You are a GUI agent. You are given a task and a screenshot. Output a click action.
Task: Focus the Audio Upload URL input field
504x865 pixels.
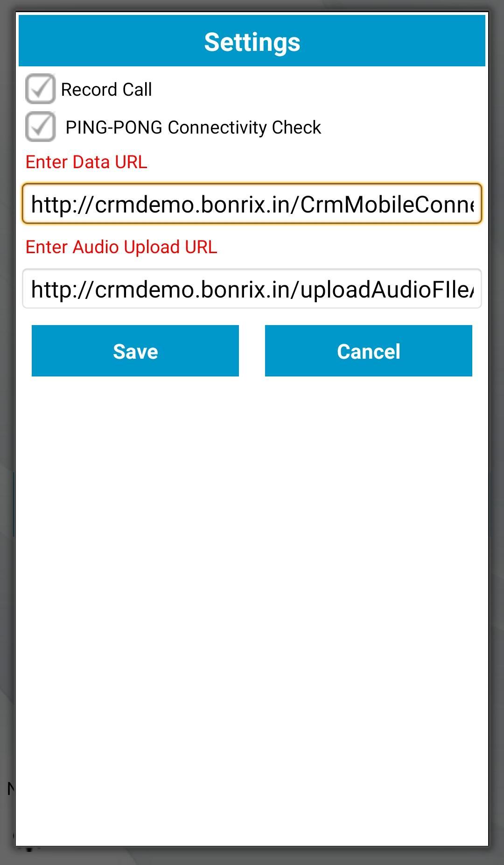[252, 289]
